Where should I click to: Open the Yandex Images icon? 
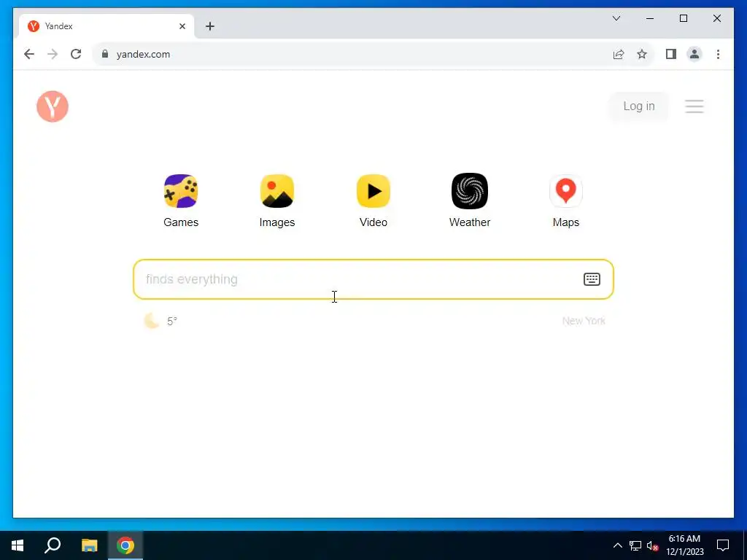[x=277, y=191]
